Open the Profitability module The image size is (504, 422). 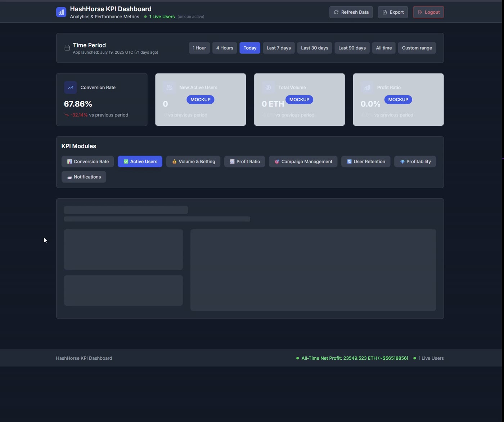(415, 162)
